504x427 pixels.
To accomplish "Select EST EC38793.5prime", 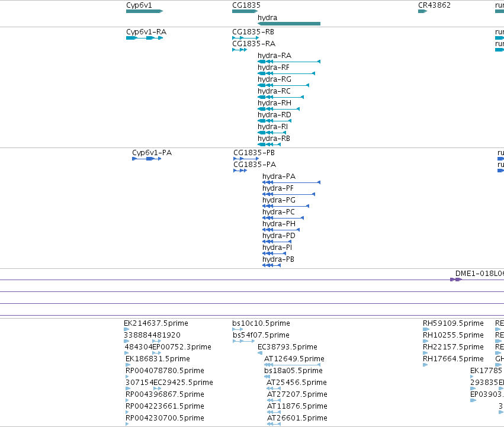I will [260, 353].
